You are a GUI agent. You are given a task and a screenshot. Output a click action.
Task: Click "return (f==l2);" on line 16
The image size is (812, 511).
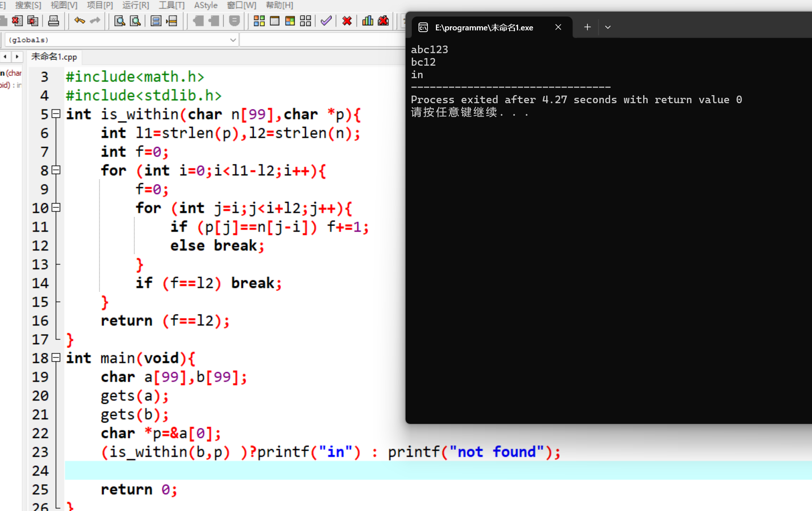(x=165, y=320)
